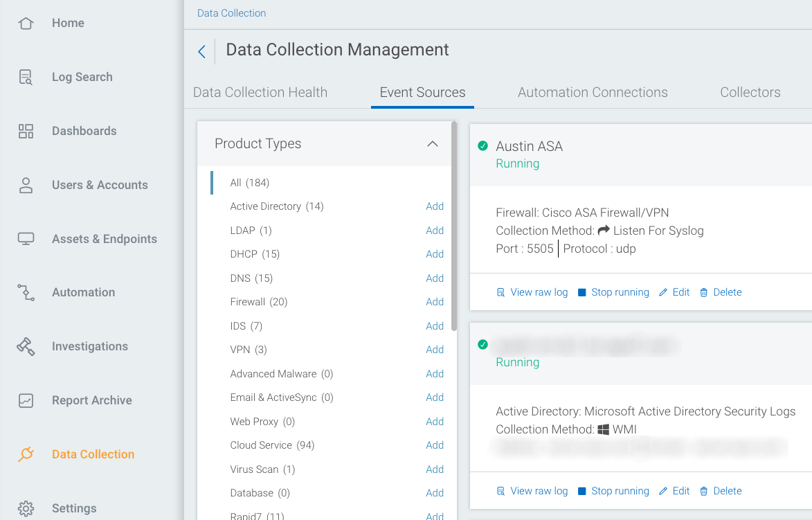The width and height of the screenshot is (812, 520).
Task: Open the Collectors tab
Action: pyautogui.click(x=750, y=92)
